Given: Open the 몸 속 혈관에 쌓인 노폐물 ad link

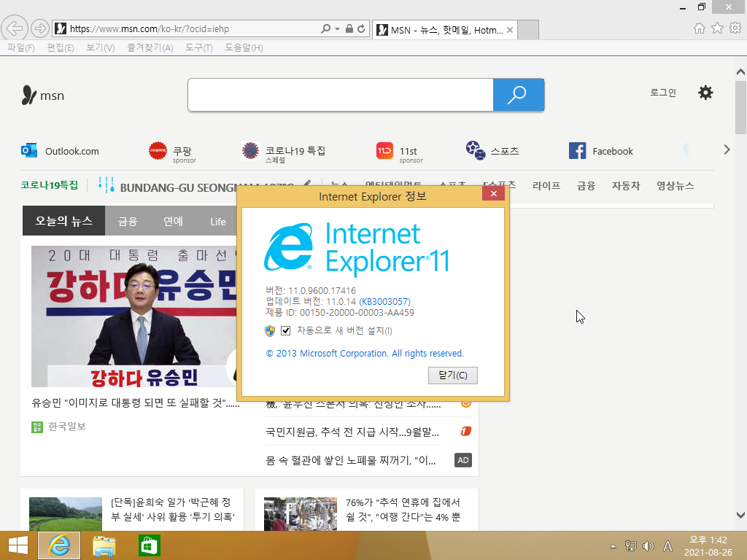Looking at the screenshot, I should point(351,460).
